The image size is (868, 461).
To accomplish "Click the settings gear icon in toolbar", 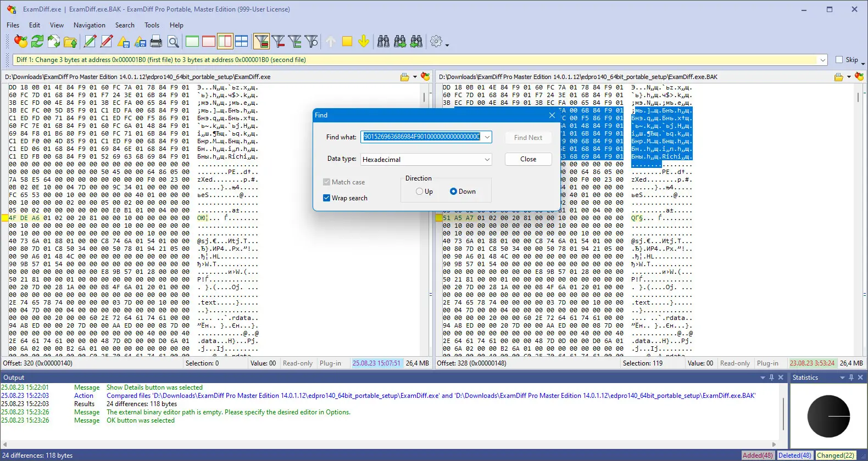I will point(436,41).
